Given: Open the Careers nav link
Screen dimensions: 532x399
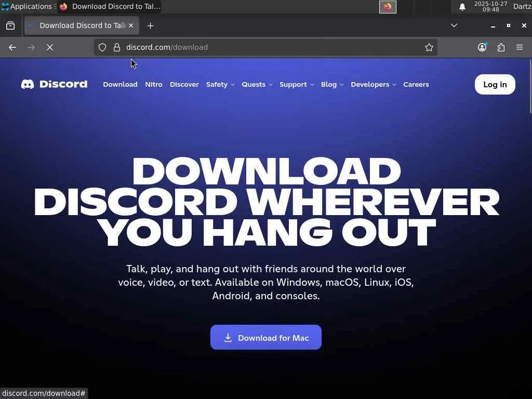Looking at the screenshot, I should click(416, 85).
